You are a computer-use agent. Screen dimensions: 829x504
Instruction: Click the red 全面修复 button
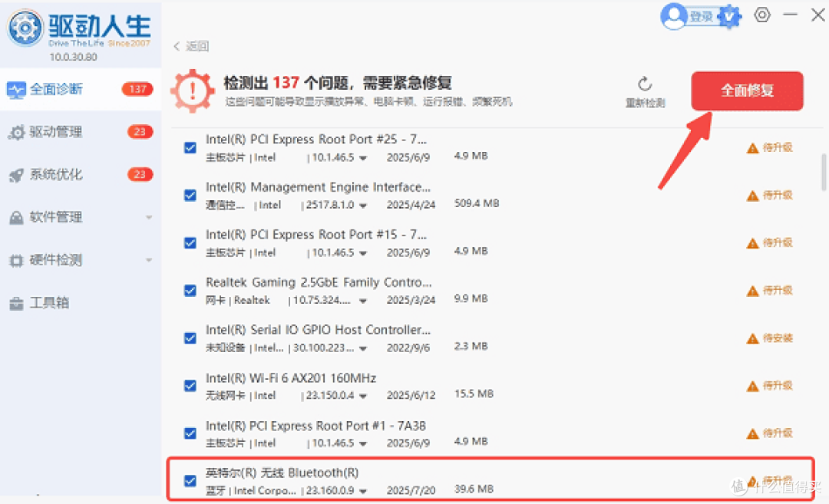click(747, 91)
